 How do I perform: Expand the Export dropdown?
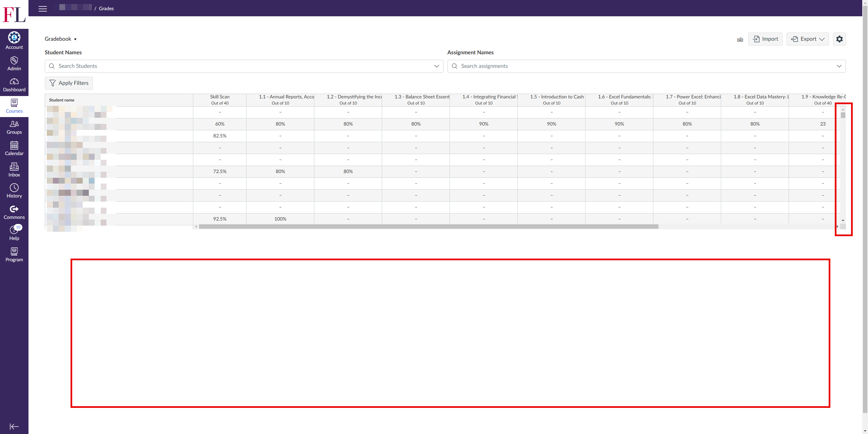click(x=808, y=39)
